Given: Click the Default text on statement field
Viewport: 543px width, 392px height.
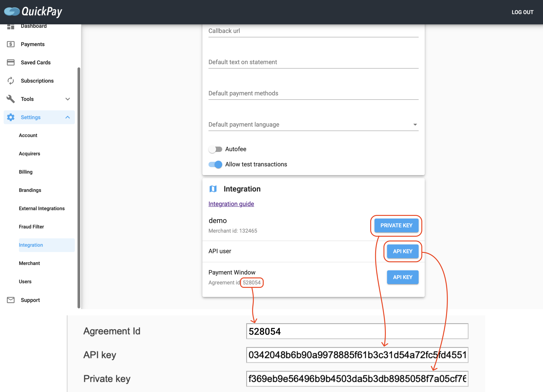Looking at the screenshot, I should (313, 62).
